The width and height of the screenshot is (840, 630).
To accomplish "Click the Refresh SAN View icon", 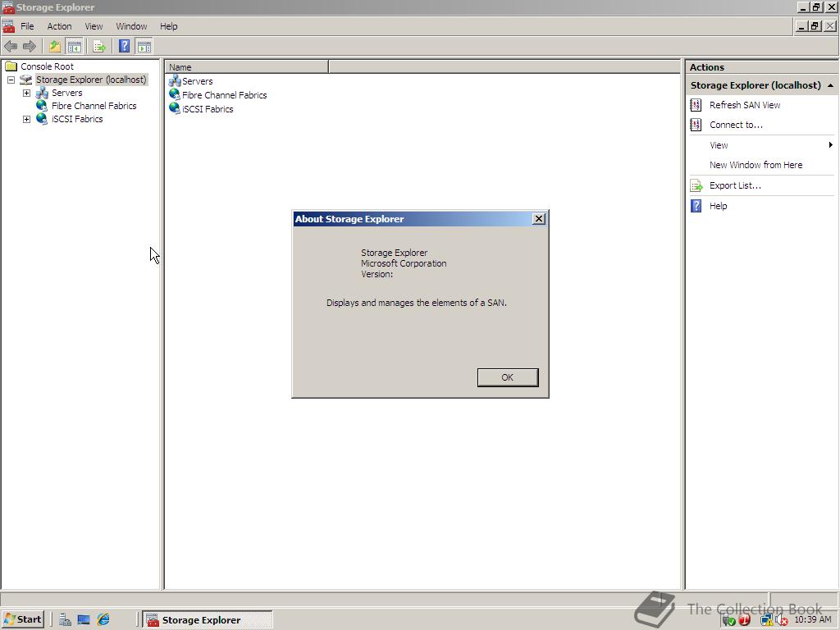I will coord(696,105).
